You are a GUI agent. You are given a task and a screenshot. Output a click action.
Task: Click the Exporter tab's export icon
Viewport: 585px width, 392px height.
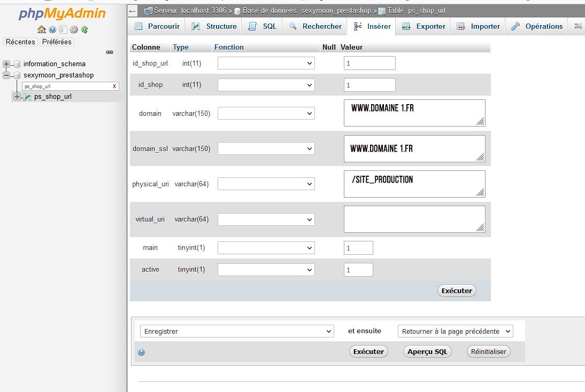tap(406, 26)
